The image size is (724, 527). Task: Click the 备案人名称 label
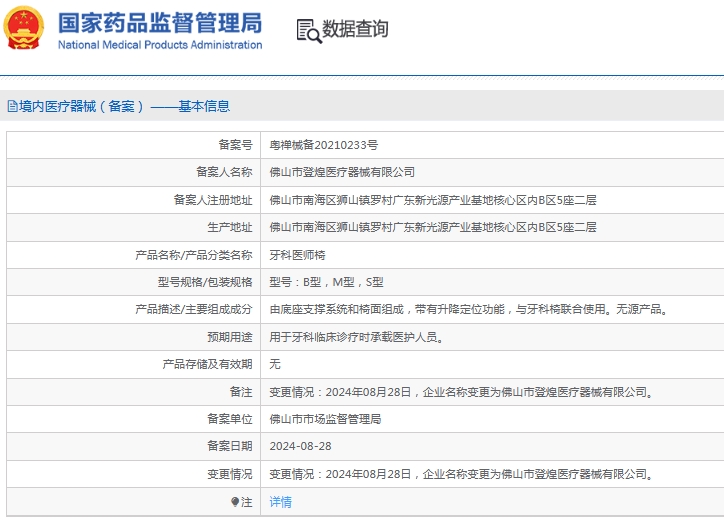point(224,172)
